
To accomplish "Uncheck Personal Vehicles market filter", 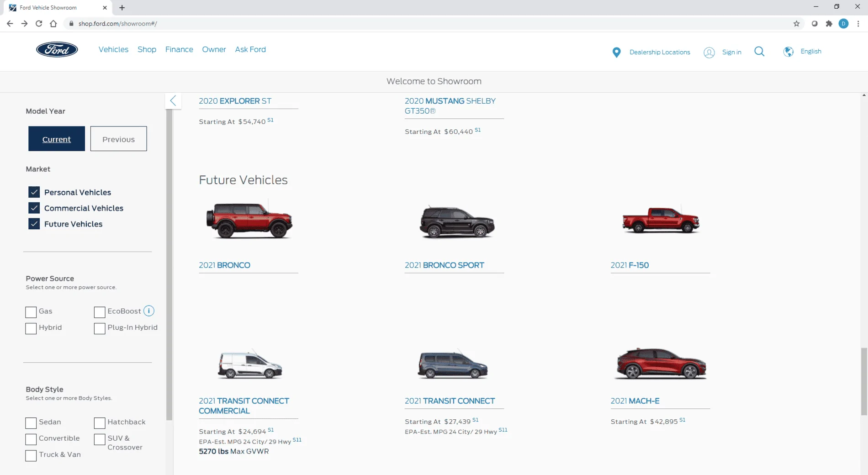I will 34,192.
